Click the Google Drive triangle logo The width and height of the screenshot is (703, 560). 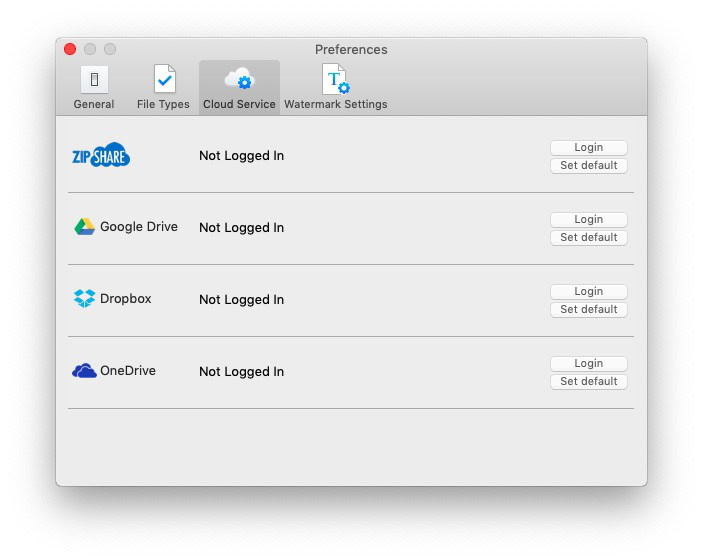pos(84,227)
